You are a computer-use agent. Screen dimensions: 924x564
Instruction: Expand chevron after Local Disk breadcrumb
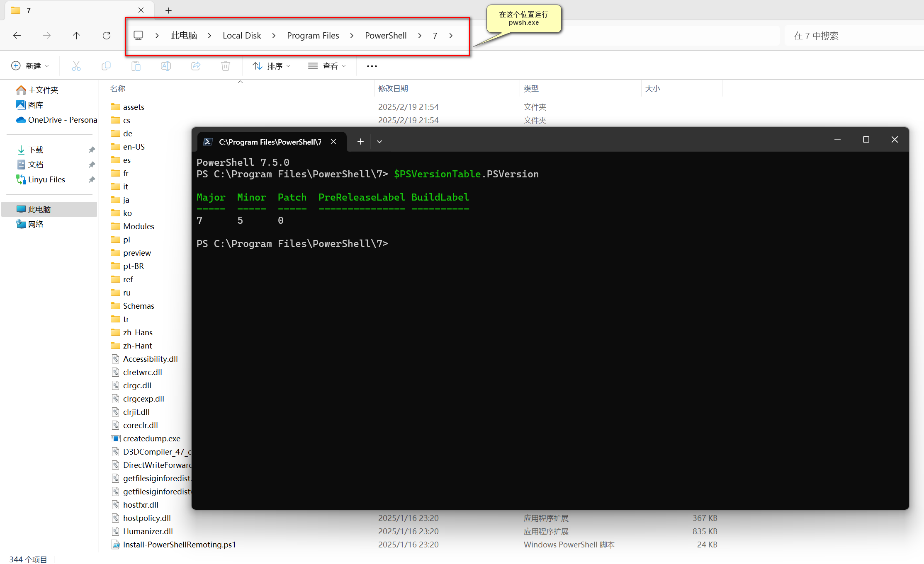click(x=274, y=36)
